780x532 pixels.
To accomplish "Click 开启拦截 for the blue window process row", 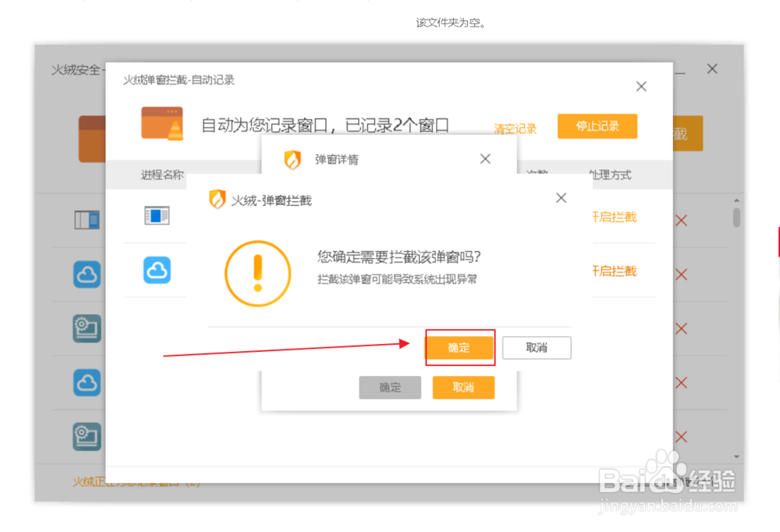I will tap(615, 217).
